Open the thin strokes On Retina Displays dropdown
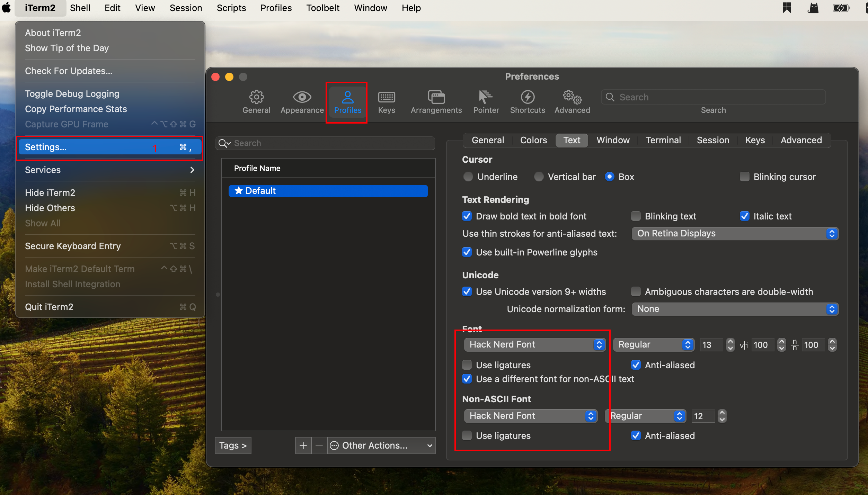This screenshot has height=495, width=868. point(735,234)
